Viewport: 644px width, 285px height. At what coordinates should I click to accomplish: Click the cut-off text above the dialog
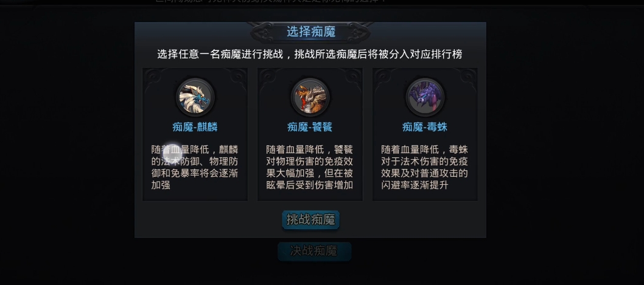(x=271, y=1)
